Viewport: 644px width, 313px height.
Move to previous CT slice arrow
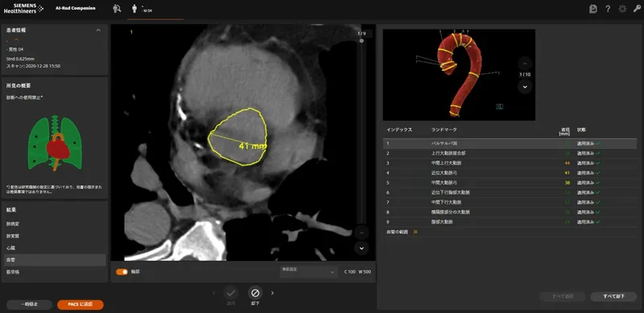(x=361, y=233)
